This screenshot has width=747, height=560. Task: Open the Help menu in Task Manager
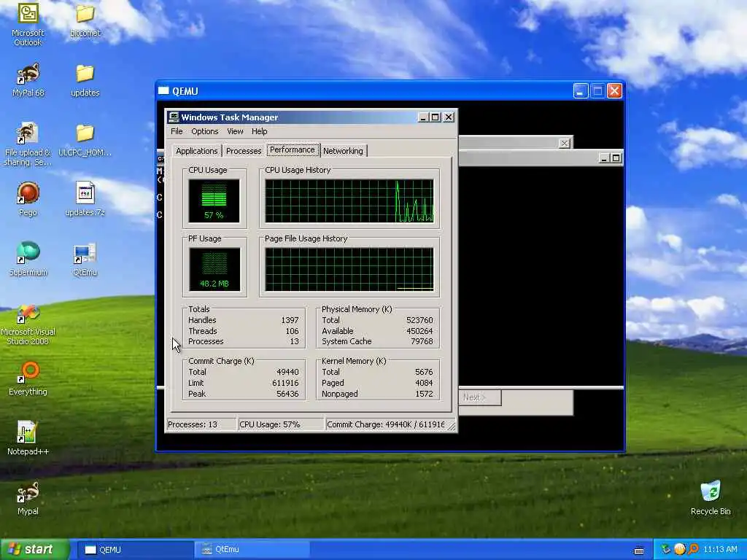tap(259, 131)
